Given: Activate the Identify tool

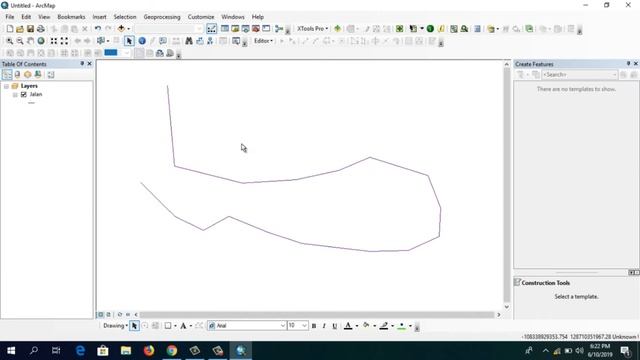Looking at the screenshot, I should pos(142,41).
